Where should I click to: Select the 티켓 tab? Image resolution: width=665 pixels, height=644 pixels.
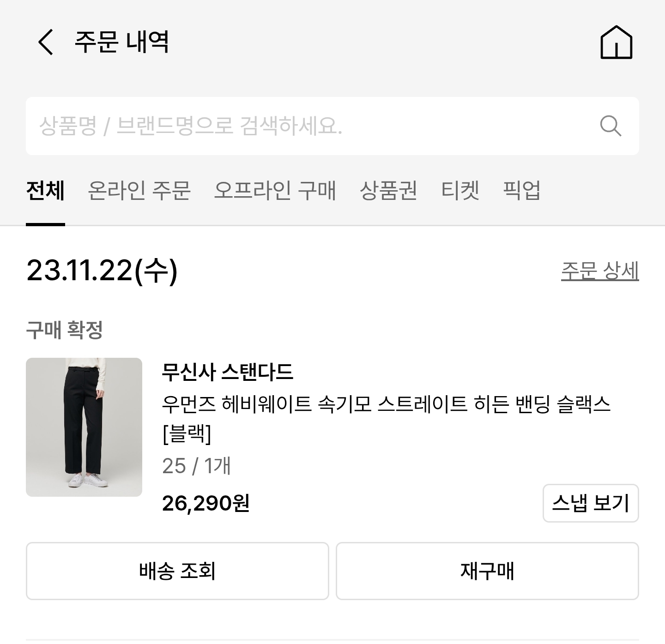tap(460, 190)
